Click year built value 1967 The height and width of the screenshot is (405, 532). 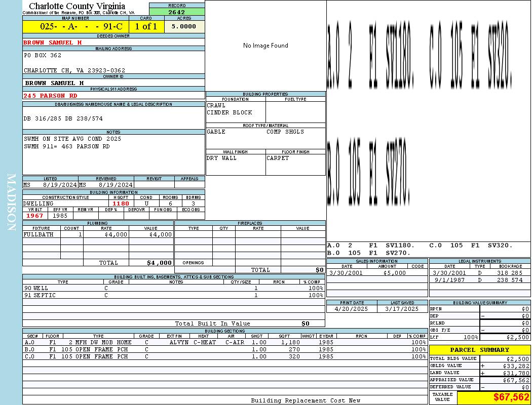pos(35,216)
